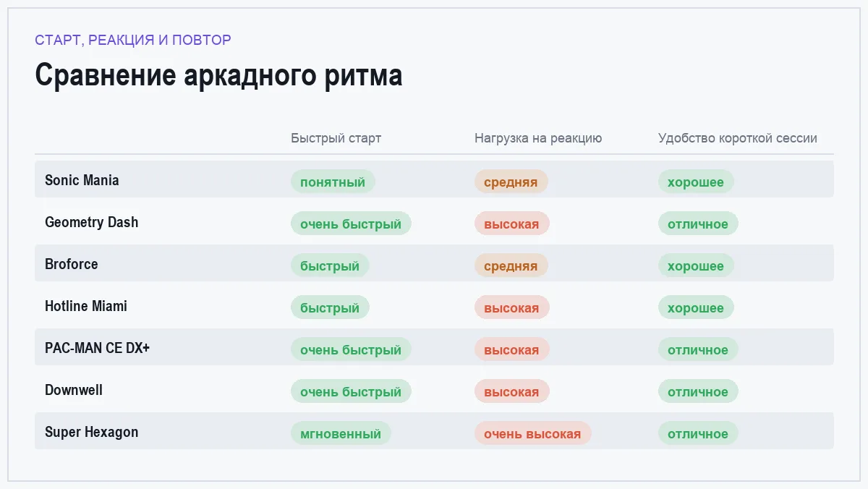Select the Broforce row label
The image size is (868, 489).
71,264
